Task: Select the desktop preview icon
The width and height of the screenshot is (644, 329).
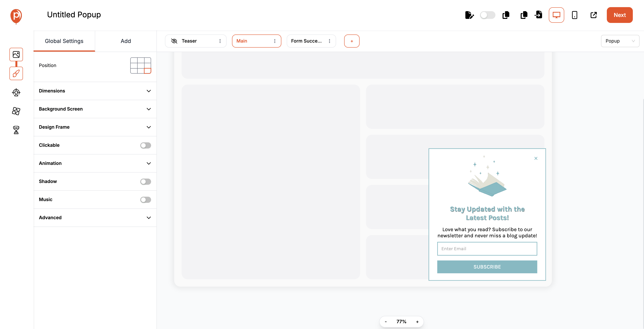Action: (556, 15)
